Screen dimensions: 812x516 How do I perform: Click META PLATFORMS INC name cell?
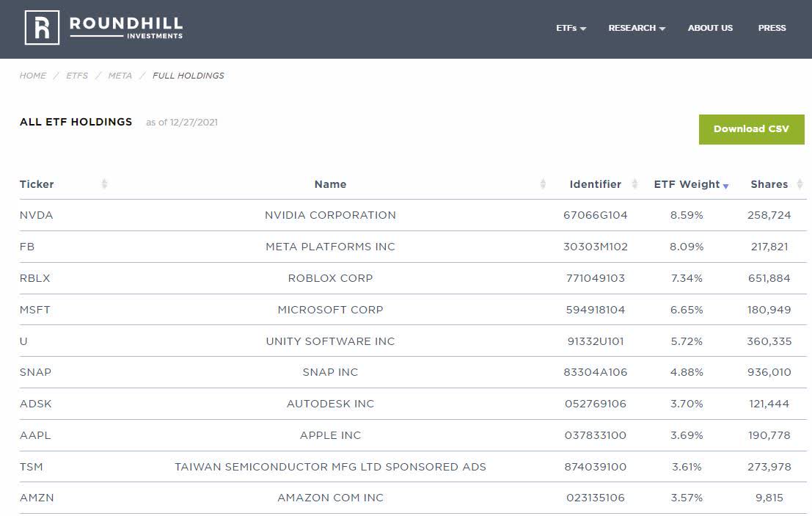(x=330, y=247)
